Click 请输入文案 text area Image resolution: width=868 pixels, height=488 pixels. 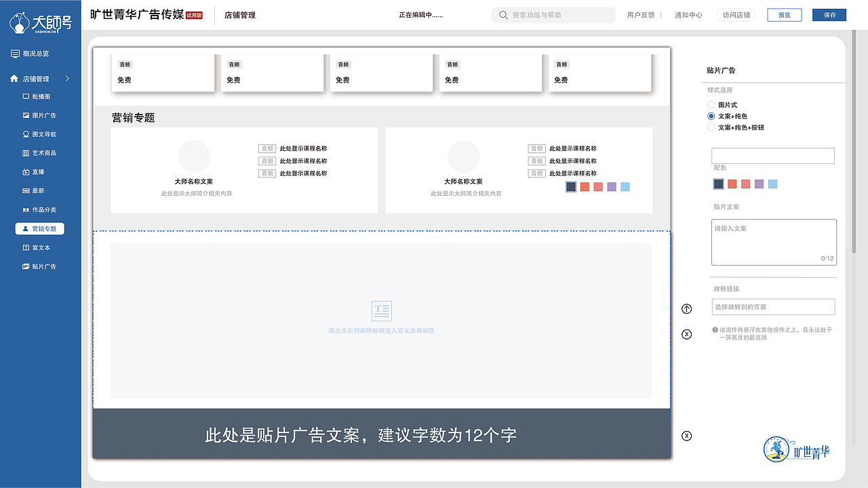[774, 242]
